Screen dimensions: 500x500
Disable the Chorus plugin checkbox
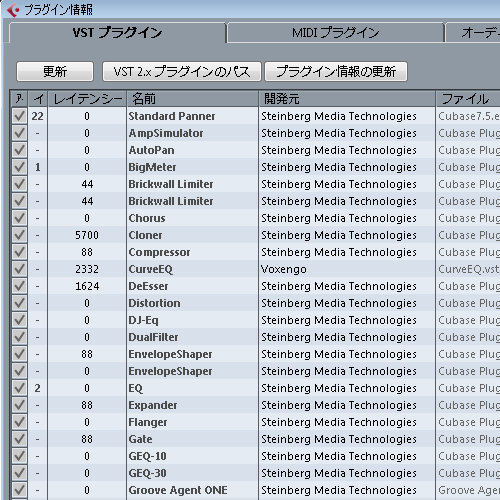click(19, 218)
